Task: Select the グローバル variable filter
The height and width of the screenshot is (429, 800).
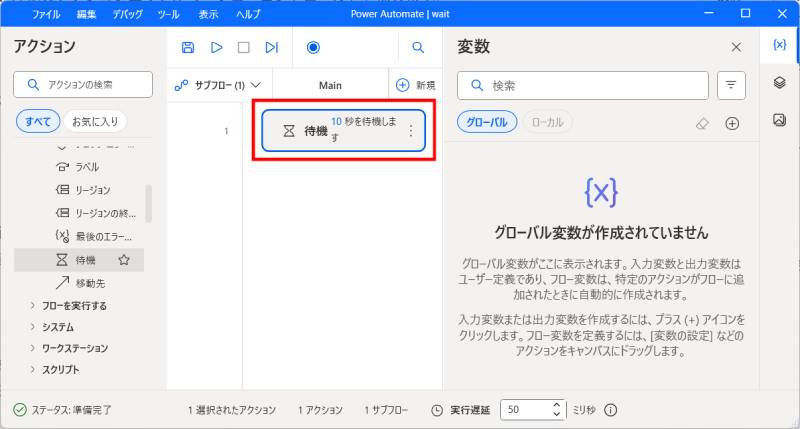Action: click(487, 123)
